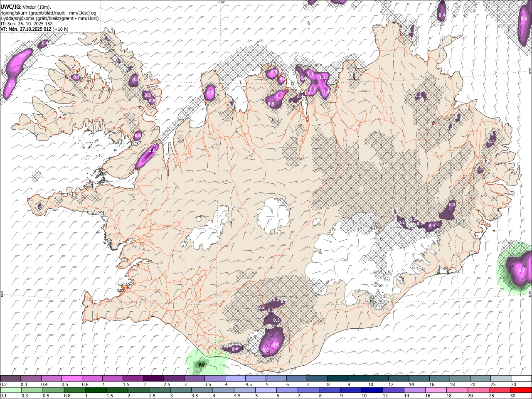Select lower scale light blue swatch between 5 and 6

coord(266,390)
